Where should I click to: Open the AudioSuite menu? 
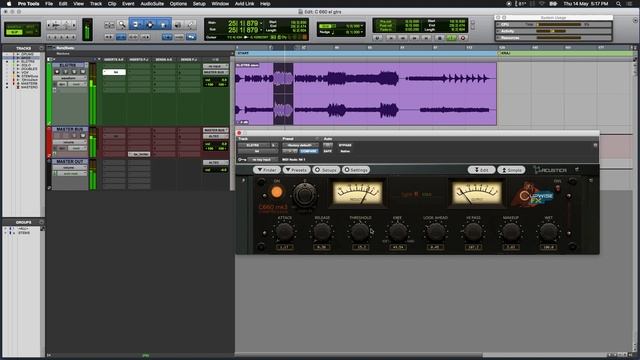[x=152, y=4]
